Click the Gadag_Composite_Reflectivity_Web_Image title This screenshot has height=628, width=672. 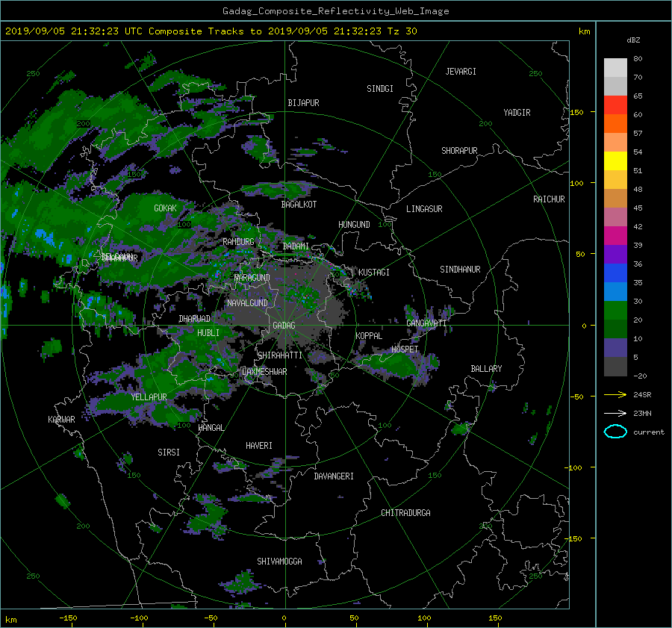pyautogui.click(x=335, y=11)
